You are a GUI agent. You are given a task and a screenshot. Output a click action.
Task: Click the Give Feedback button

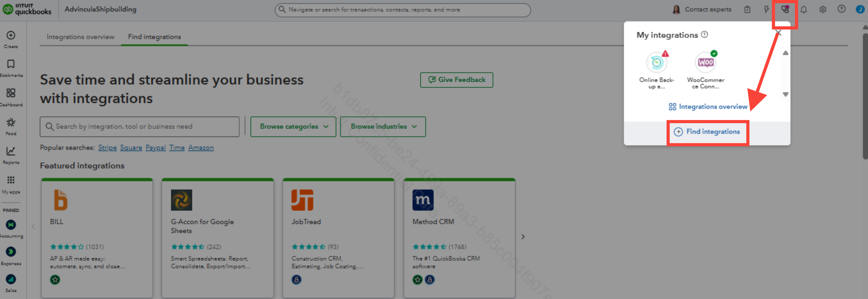tap(457, 80)
